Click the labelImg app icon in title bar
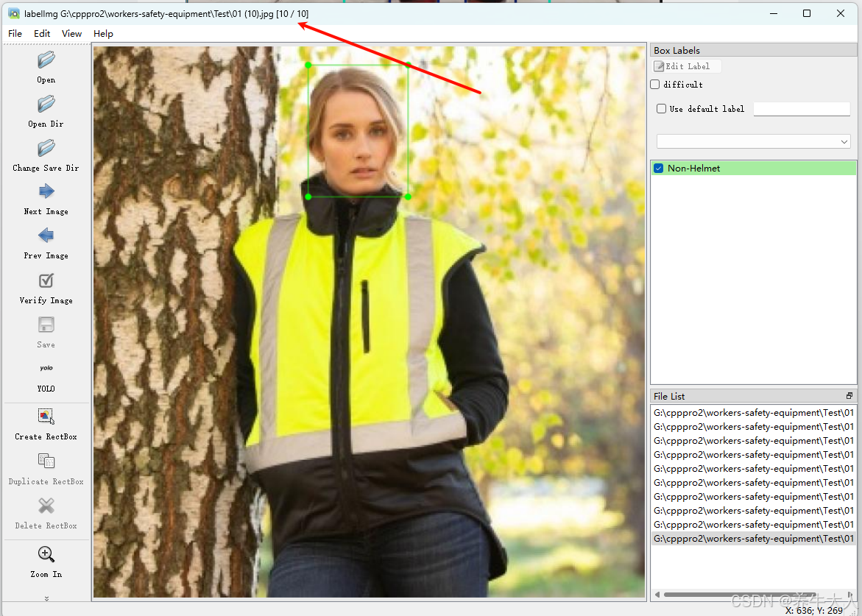862x616 pixels. pos(14,13)
